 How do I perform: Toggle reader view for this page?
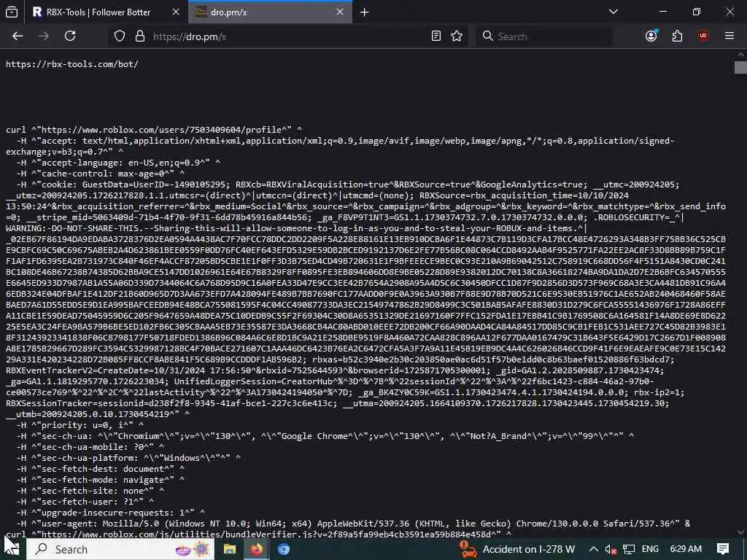click(436, 36)
